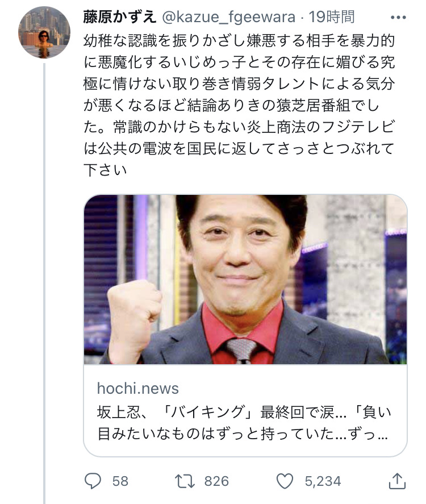Click the vertical thread line
This screenshot has width=426, height=504.
[44, 283]
